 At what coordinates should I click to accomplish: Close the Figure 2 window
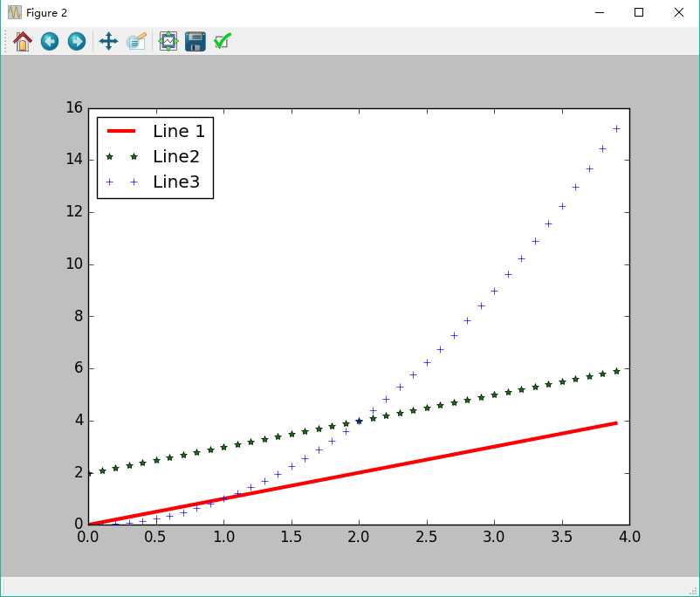(x=678, y=12)
